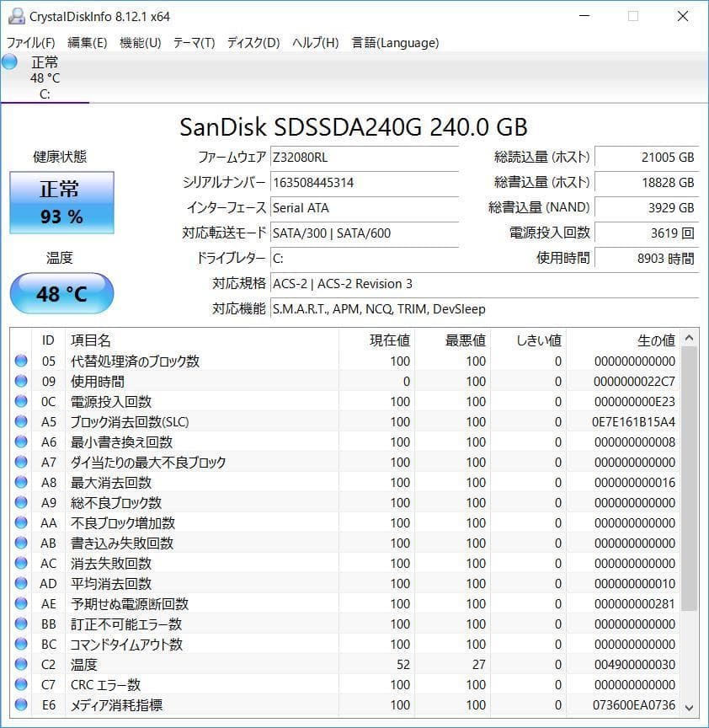This screenshot has height=728, width=709.
Task: Click the blue status dot beside 温度 row C2
Action: coord(20,665)
